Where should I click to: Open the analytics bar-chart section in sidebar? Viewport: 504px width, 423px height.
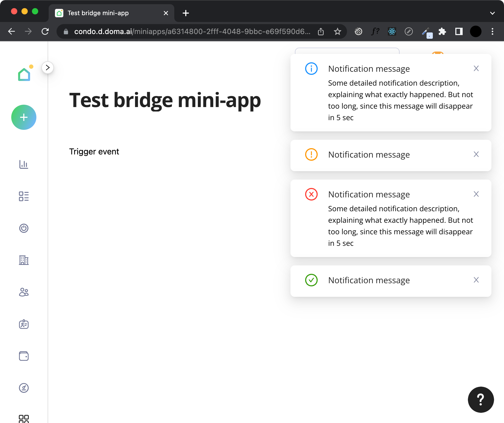[x=24, y=165]
